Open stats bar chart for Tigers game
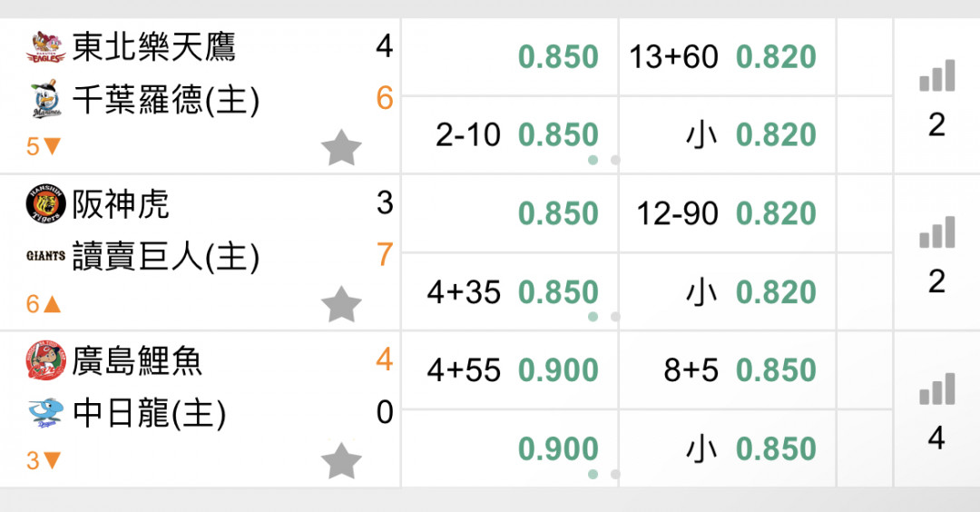This screenshot has width=980, height=512. (x=936, y=232)
